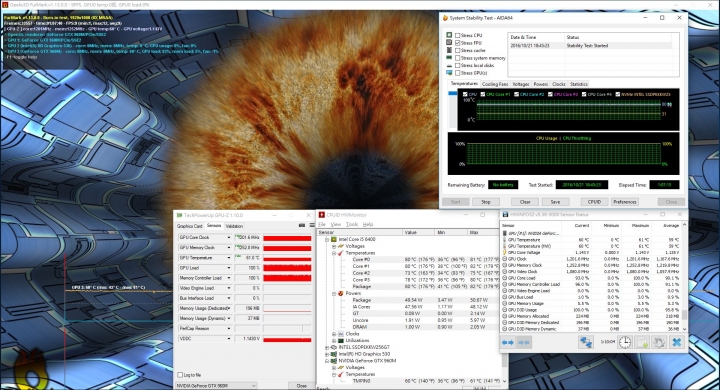Click GPU-Z screenshot camera icon
This screenshot has width=720, height=390.
coord(302,226)
